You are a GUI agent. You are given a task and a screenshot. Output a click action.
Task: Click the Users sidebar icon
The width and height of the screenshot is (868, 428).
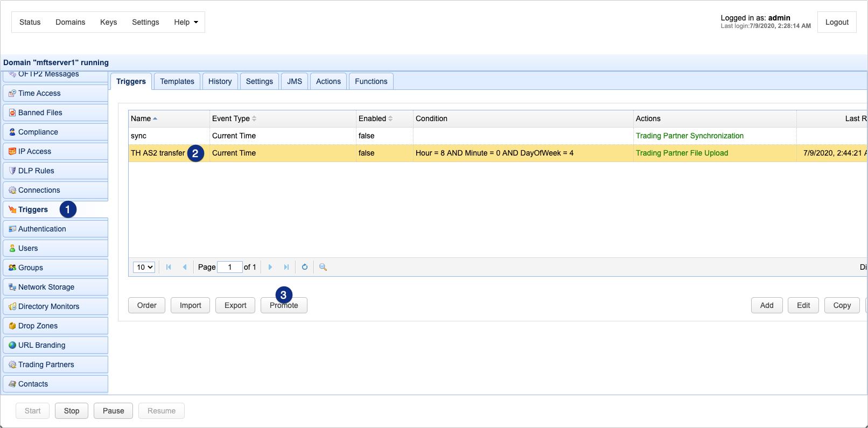tap(12, 248)
